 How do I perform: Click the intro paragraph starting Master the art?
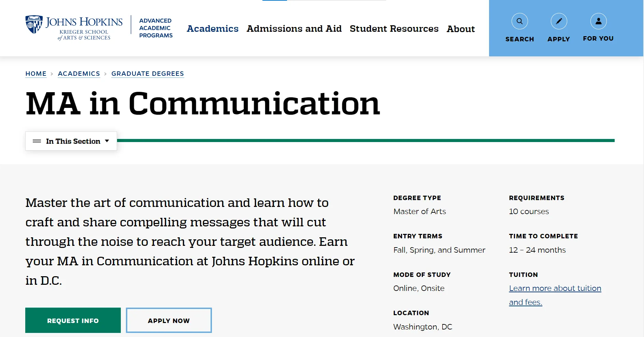coord(190,241)
